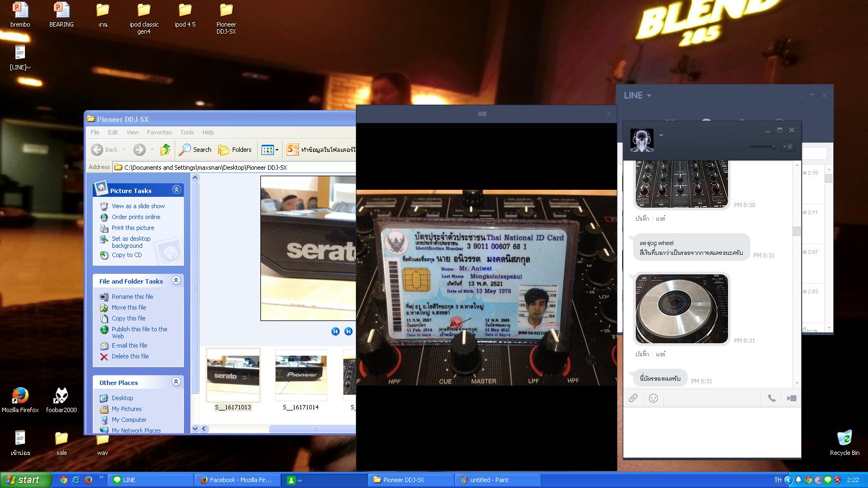This screenshot has width=868, height=488.
Task: Open the File menu in Pioneer DDJ-SX window
Action: click(x=95, y=132)
